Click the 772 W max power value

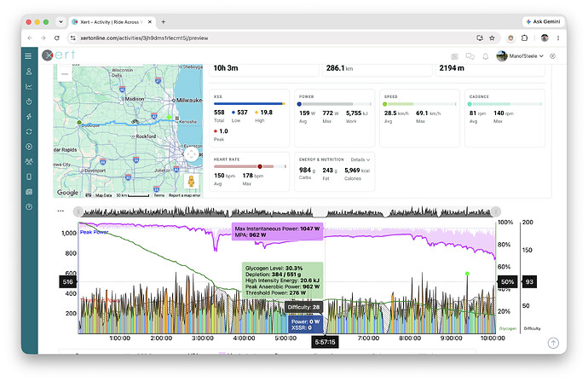point(331,113)
